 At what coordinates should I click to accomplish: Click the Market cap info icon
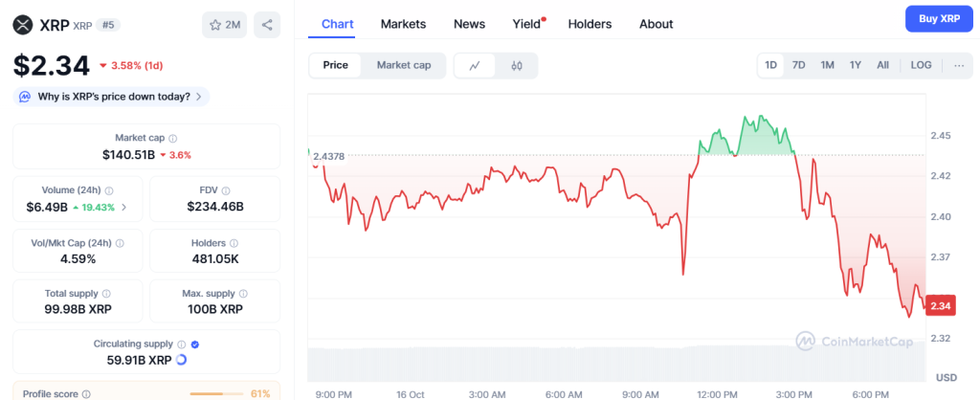tap(172, 138)
